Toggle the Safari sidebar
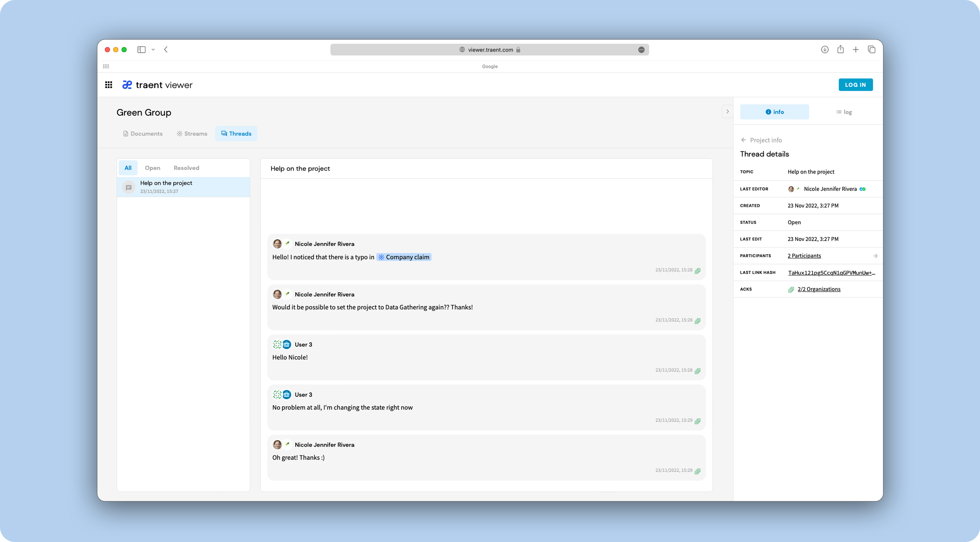This screenshot has height=542, width=980. pos(141,49)
